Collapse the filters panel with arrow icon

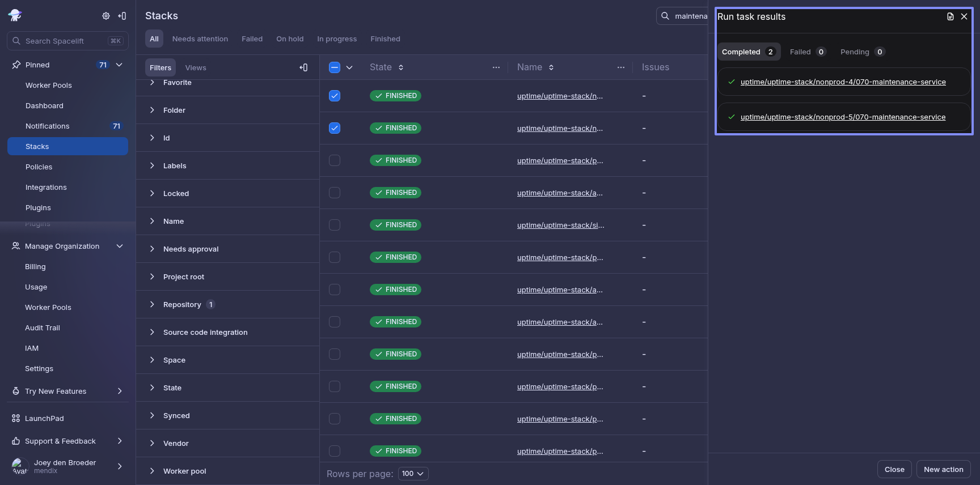303,67
